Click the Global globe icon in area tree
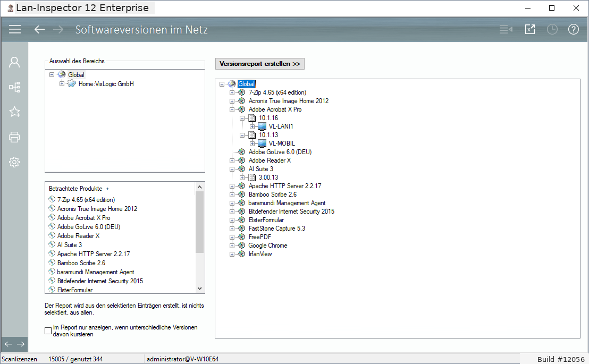 tap(62, 75)
